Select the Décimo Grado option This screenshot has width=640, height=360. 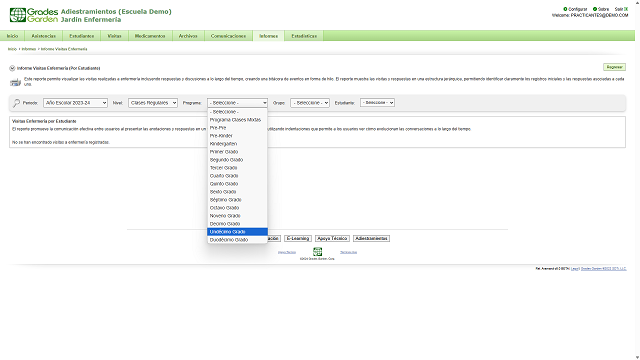[237, 224]
